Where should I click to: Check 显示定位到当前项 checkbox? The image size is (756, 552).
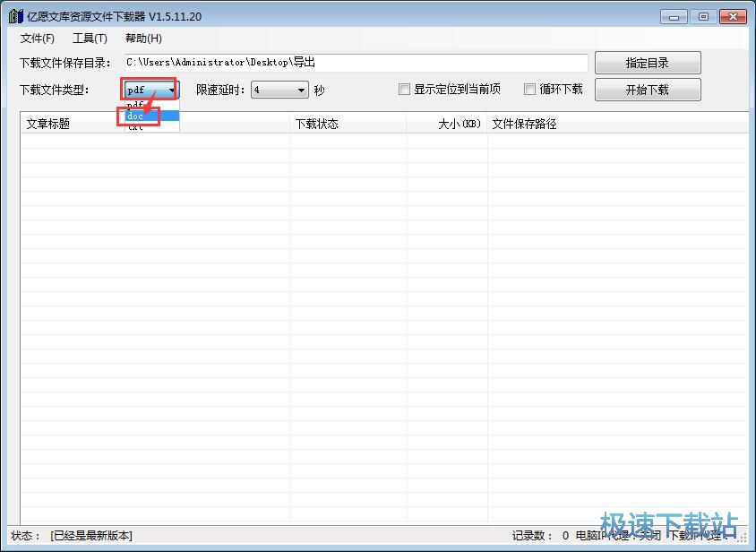404,90
